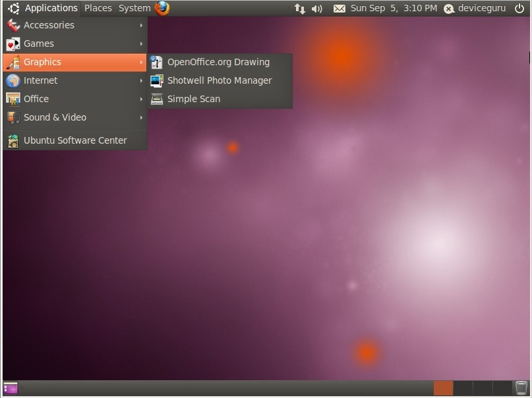The image size is (532, 398).
Task: Open Ubuntu Software Center
Action: coord(75,140)
